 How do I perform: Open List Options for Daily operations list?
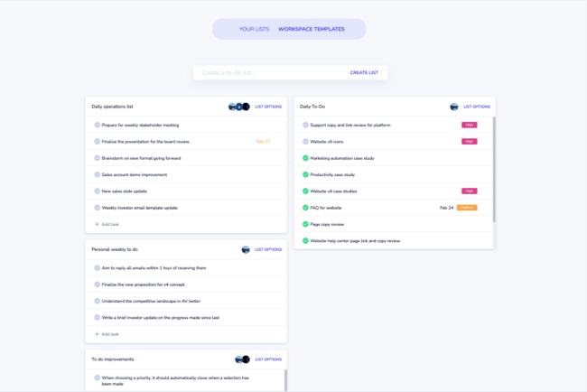coord(268,107)
